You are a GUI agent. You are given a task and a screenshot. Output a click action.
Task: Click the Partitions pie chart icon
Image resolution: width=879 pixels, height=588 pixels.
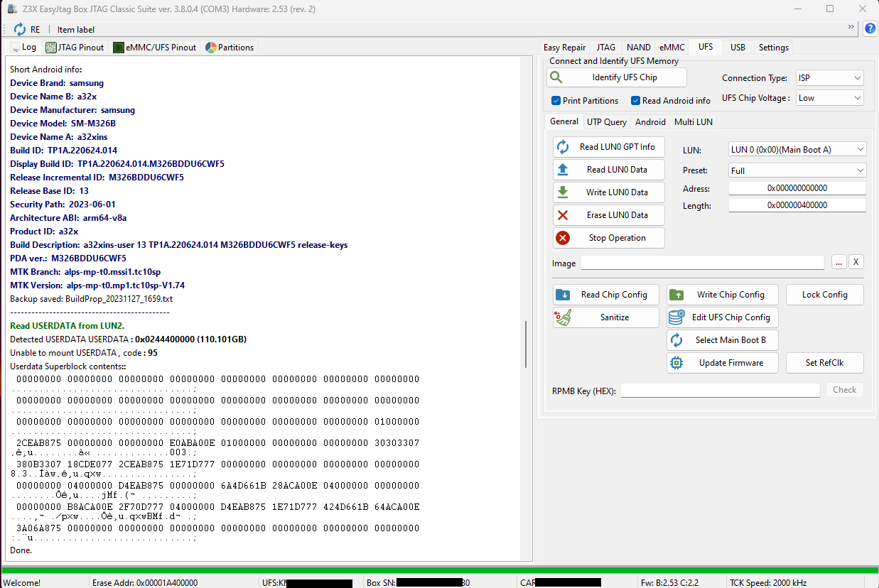[211, 48]
